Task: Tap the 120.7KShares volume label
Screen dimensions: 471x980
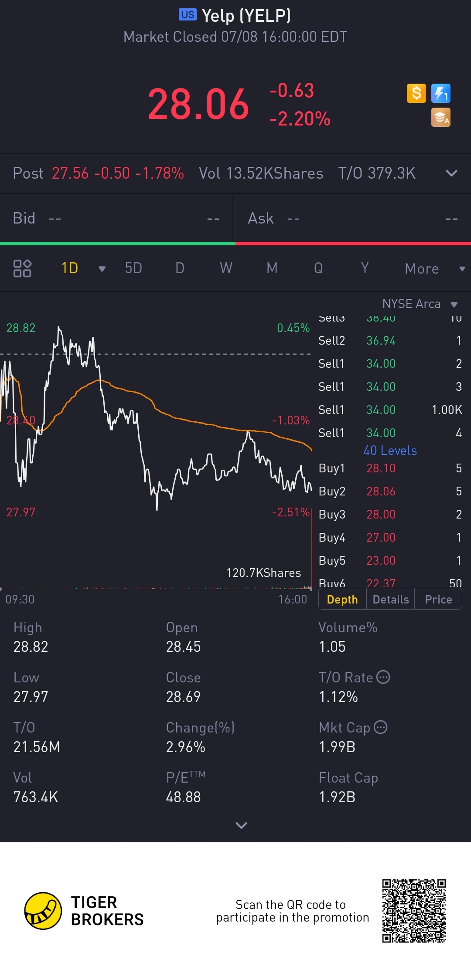Action: 264,573
